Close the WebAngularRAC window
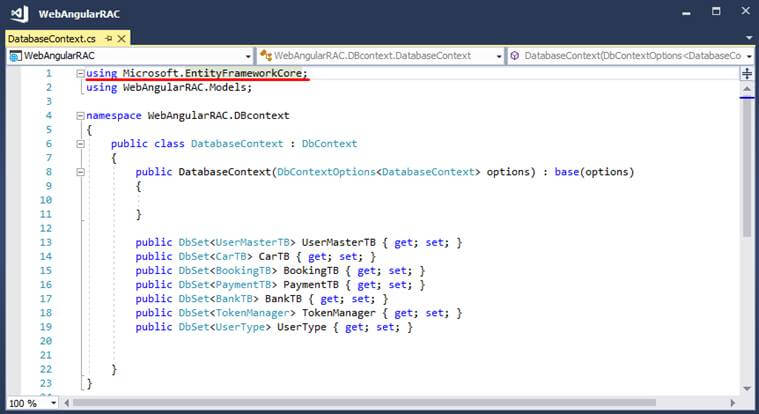 click(x=746, y=11)
